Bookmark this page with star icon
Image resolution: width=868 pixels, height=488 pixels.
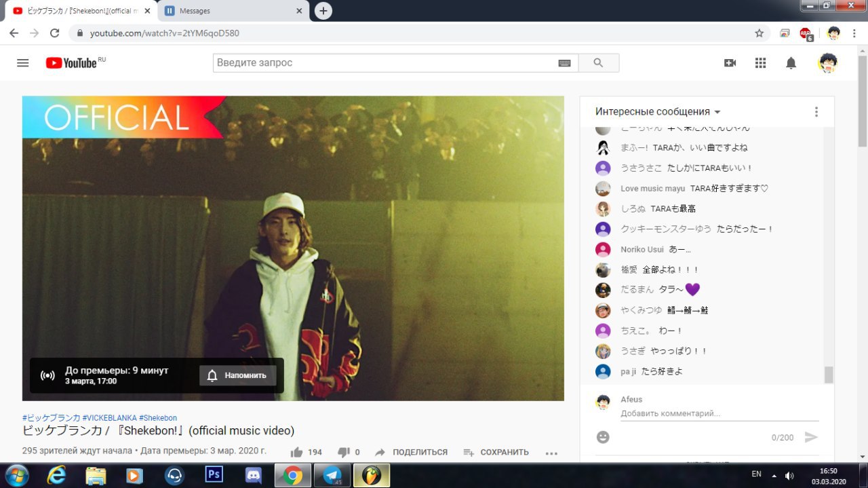pos(759,33)
